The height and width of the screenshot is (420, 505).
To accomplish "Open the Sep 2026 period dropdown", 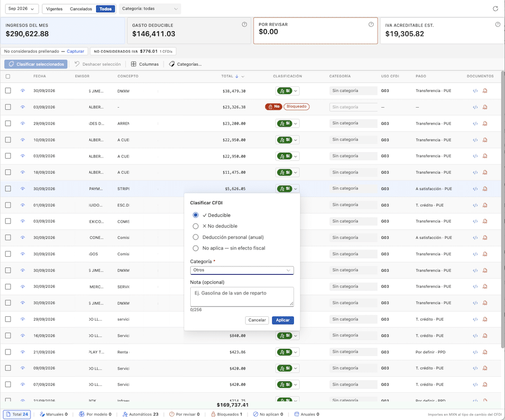I will pos(21,8).
